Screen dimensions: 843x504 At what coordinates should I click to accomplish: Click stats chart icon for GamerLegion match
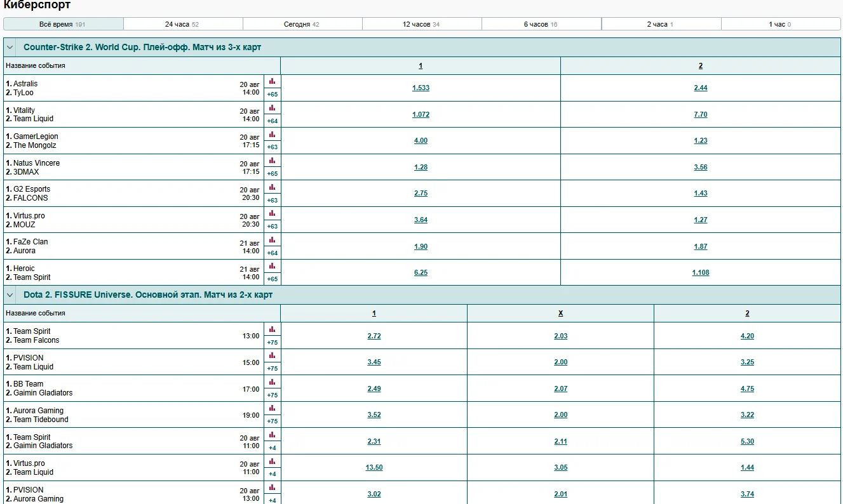pos(272,135)
